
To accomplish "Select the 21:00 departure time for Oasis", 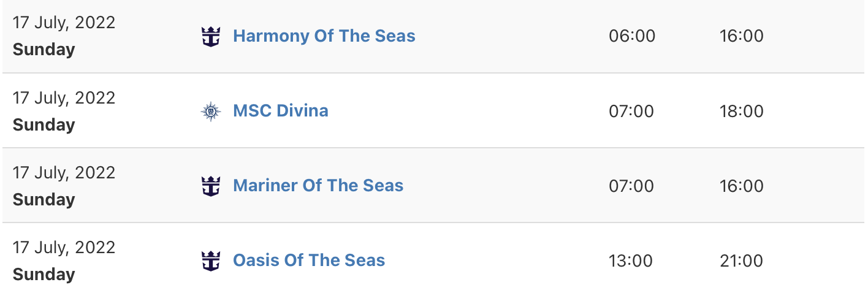I will (x=741, y=261).
